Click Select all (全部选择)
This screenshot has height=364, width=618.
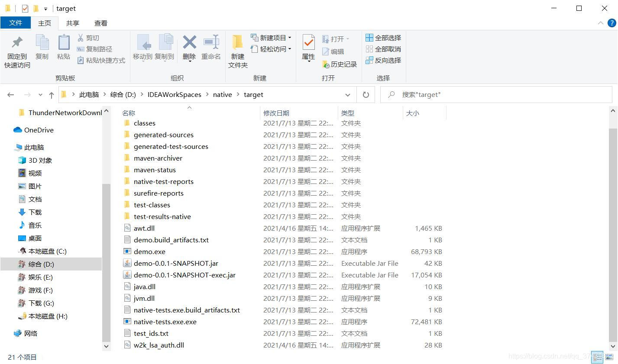pyautogui.click(x=383, y=38)
